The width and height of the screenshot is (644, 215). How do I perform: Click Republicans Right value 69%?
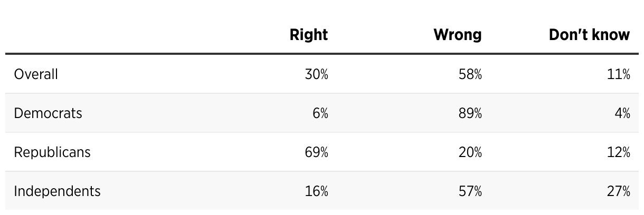tap(316, 152)
